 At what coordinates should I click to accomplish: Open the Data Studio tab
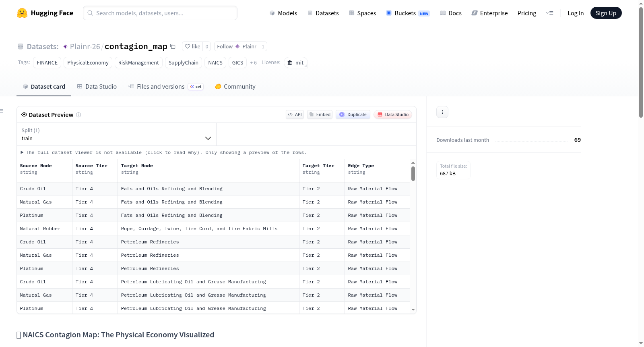tap(97, 87)
